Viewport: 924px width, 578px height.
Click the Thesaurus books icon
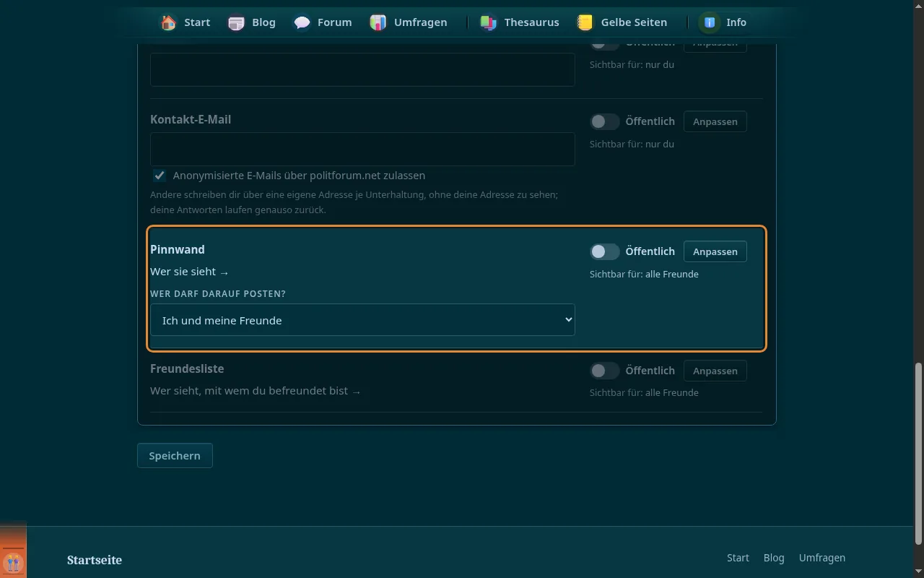click(x=489, y=22)
